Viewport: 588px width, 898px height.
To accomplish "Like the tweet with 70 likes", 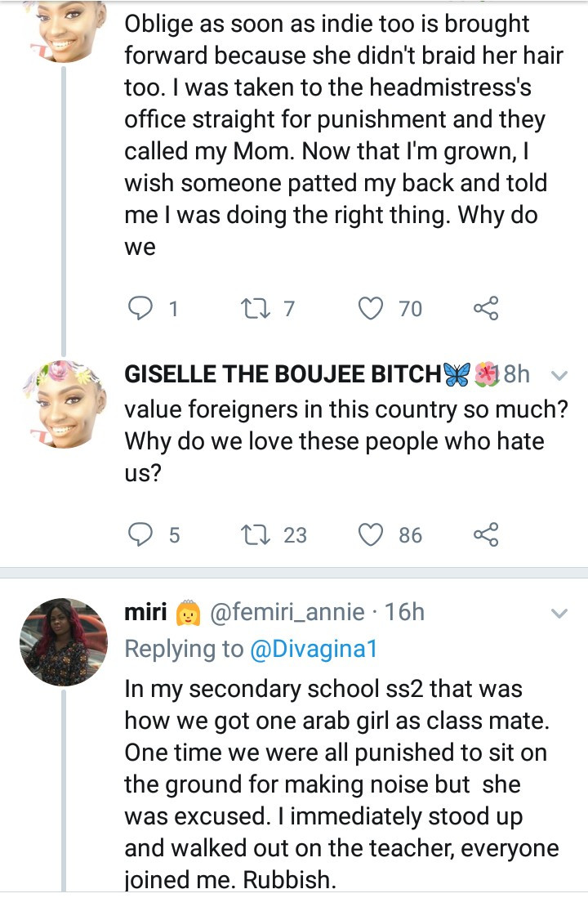I will [x=371, y=308].
